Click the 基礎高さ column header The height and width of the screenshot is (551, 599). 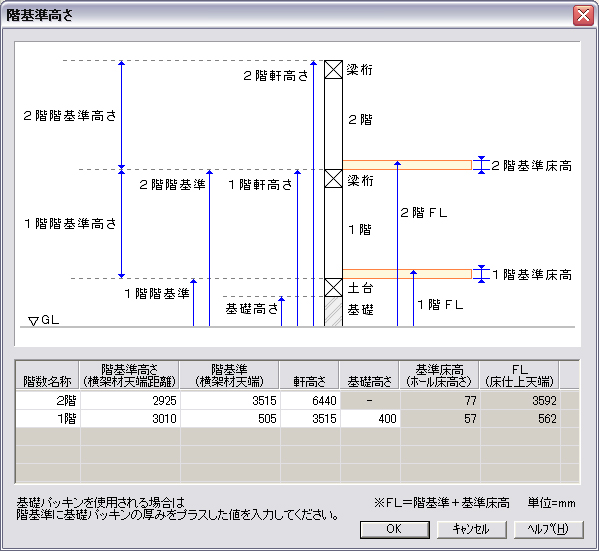[369, 375]
